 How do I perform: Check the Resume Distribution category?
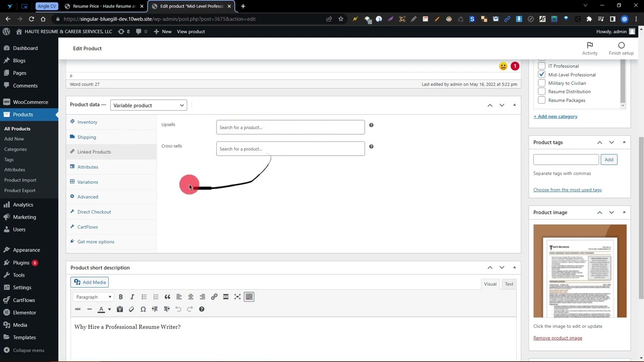pyautogui.click(x=541, y=92)
